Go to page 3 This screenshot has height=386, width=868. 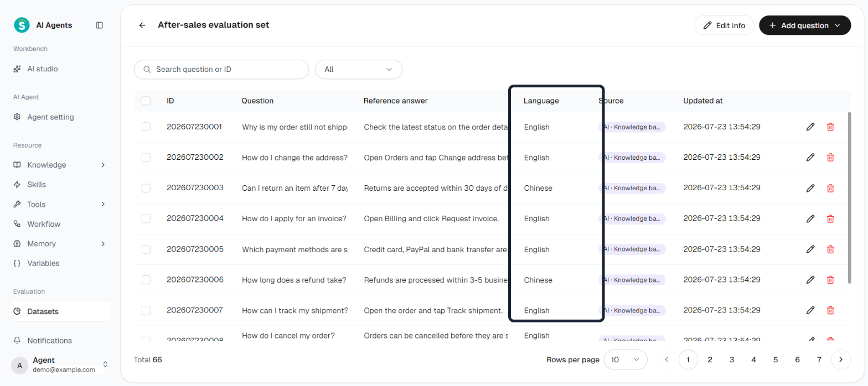[x=732, y=359]
